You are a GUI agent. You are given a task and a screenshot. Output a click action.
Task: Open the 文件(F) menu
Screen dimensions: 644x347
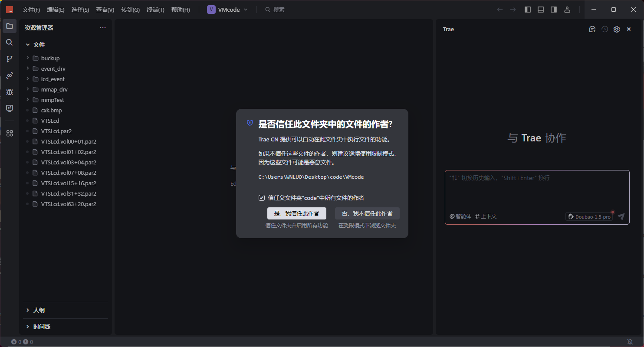click(31, 10)
